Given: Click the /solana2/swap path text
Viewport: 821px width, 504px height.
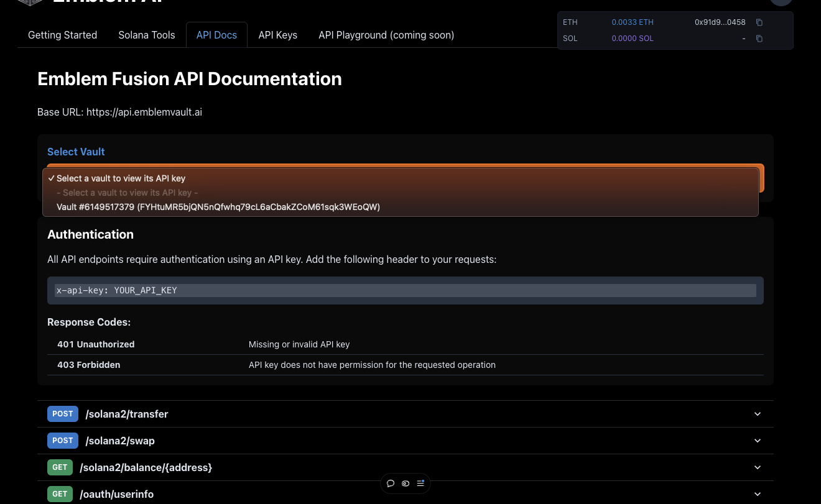Looking at the screenshot, I should (x=120, y=441).
